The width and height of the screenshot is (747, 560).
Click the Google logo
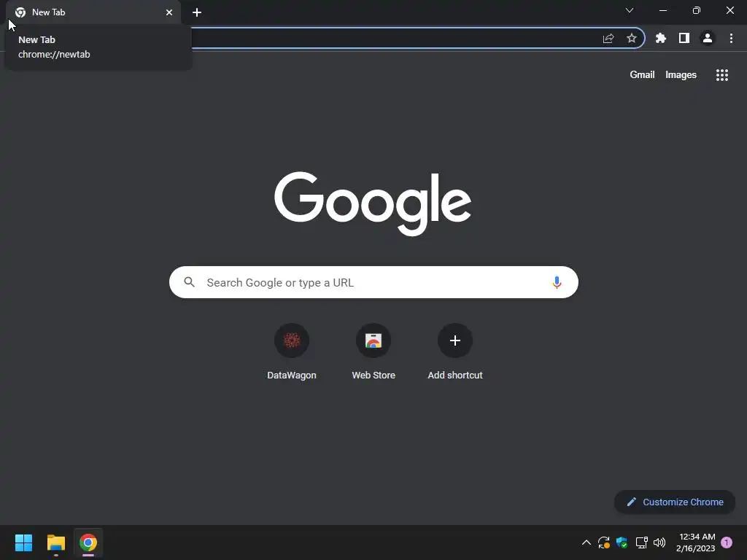373,203
